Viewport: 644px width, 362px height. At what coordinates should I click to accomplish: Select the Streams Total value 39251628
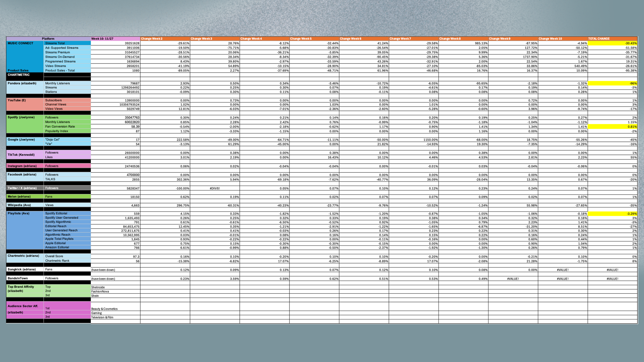(115, 43)
